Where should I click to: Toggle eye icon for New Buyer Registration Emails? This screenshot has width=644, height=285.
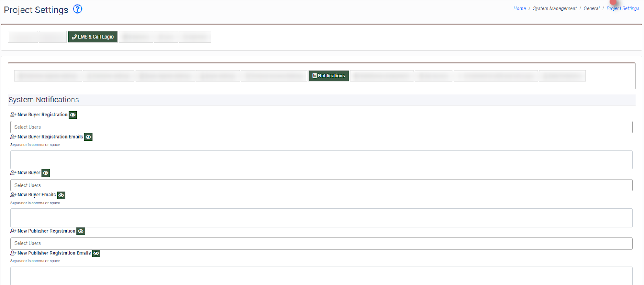coord(88,137)
